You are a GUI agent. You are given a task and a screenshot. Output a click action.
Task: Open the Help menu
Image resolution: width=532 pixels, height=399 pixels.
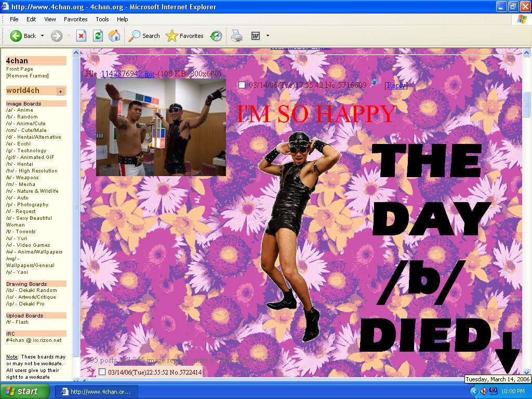coord(122,19)
